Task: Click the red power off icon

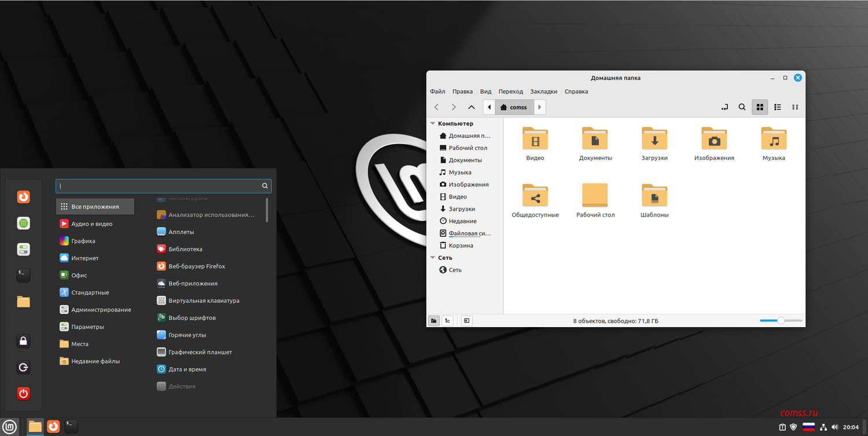Action: 23,394
